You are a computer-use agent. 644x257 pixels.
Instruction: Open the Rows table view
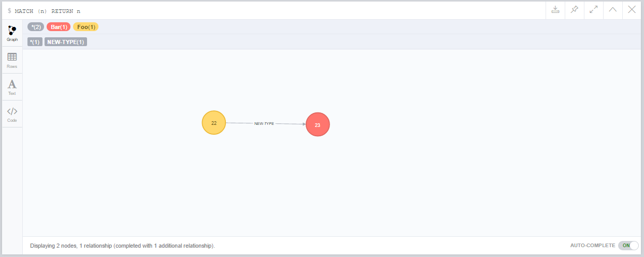point(12,61)
